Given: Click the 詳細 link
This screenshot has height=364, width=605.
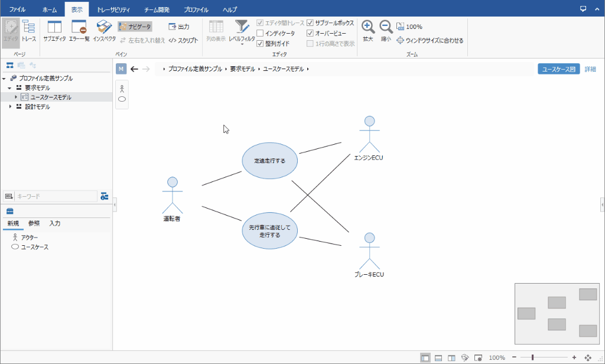Looking at the screenshot, I should 590,69.
